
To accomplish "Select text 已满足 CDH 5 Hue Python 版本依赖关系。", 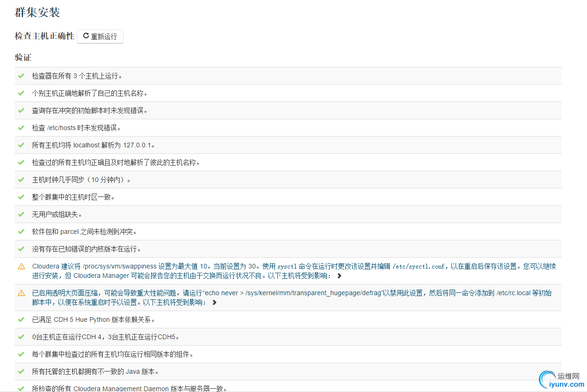I will point(93,319).
